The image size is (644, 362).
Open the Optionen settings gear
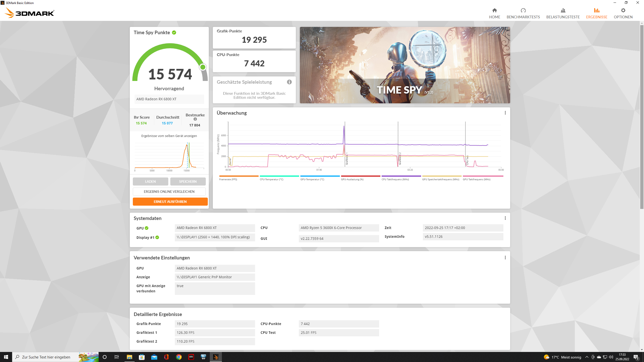pos(623,13)
